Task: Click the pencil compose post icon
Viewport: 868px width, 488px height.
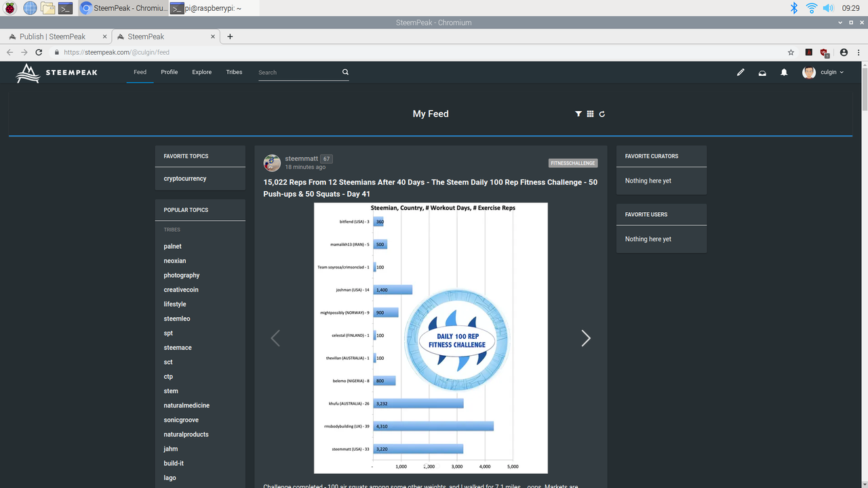Action: pyautogui.click(x=741, y=73)
